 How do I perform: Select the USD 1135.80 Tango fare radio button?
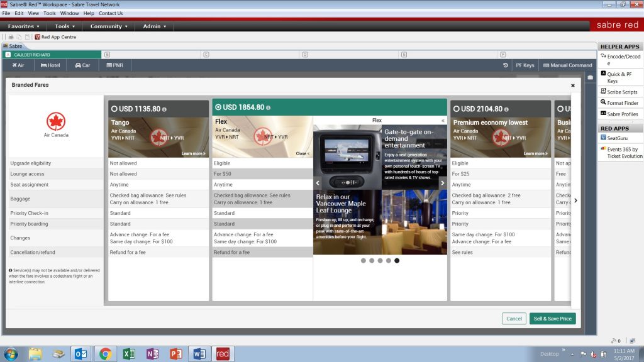click(x=114, y=109)
